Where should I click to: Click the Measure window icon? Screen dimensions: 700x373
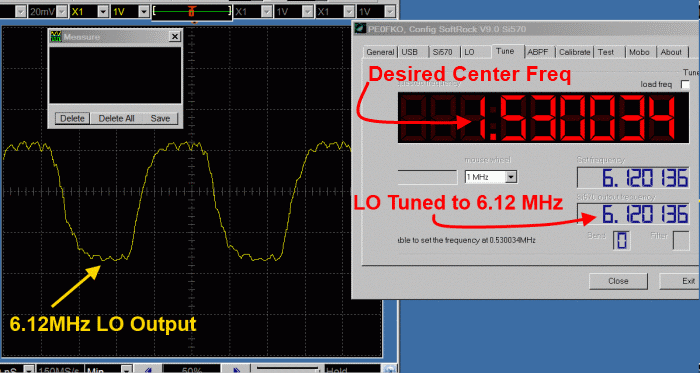pos(56,36)
